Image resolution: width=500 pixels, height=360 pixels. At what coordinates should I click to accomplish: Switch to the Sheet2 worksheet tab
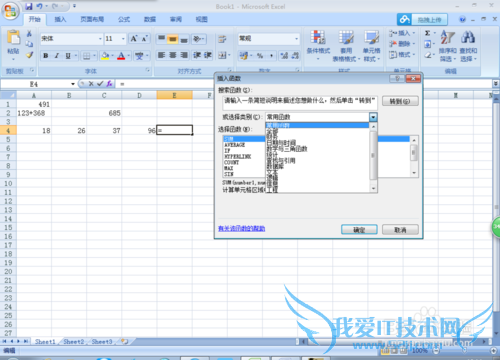[74, 342]
